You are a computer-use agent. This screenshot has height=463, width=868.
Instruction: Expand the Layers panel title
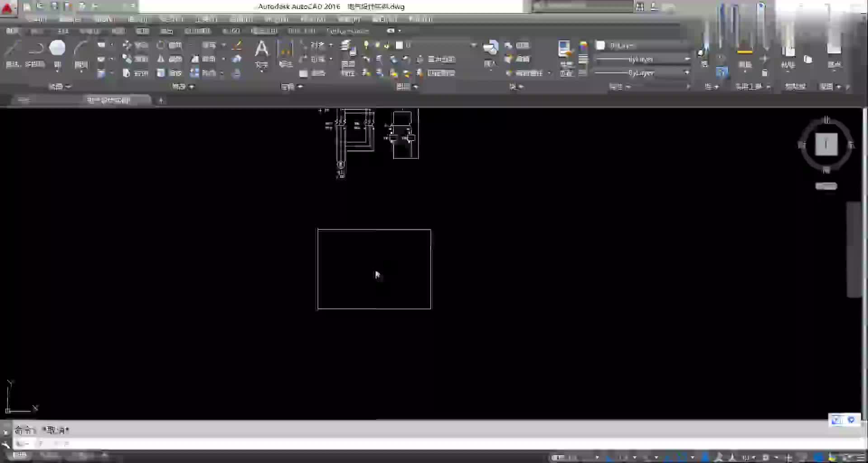click(407, 86)
